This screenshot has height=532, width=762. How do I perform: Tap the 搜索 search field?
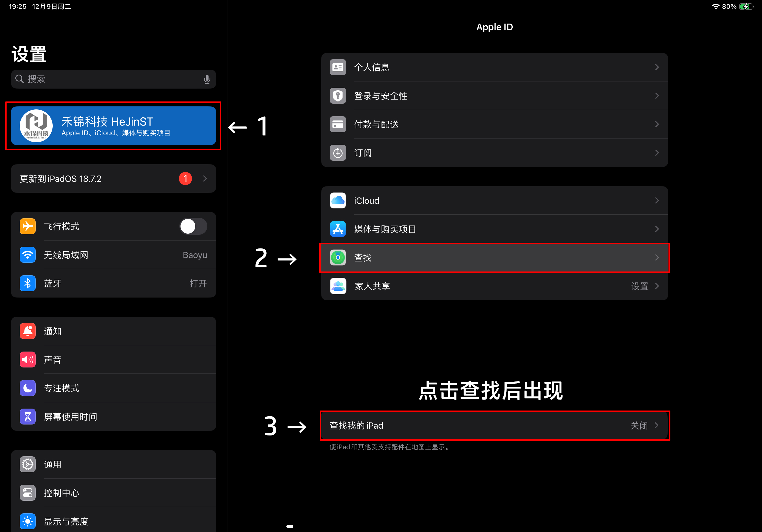pos(114,79)
